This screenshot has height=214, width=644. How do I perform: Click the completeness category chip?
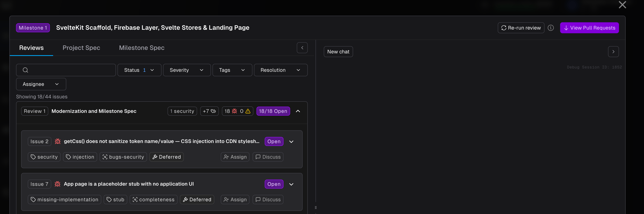(x=153, y=200)
